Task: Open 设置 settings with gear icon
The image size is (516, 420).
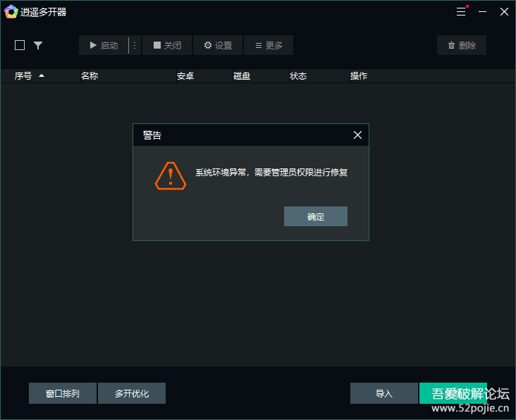Action: pyautogui.click(x=218, y=45)
